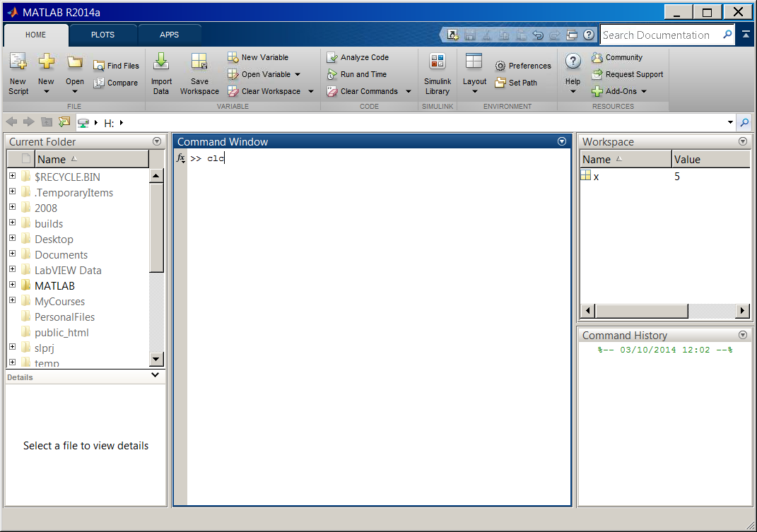Screen dimensions: 757x532
Task: Click the H: drive in address bar
Action: coord(109,123)
